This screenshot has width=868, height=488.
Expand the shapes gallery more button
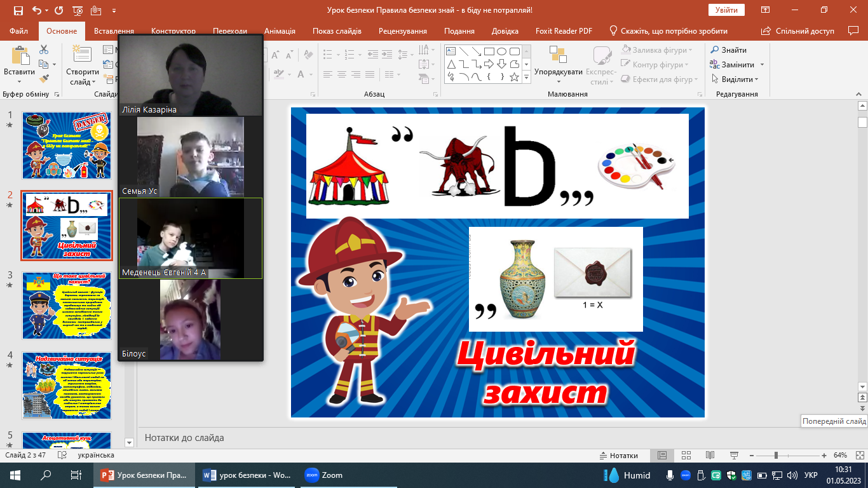click(526, 77)
